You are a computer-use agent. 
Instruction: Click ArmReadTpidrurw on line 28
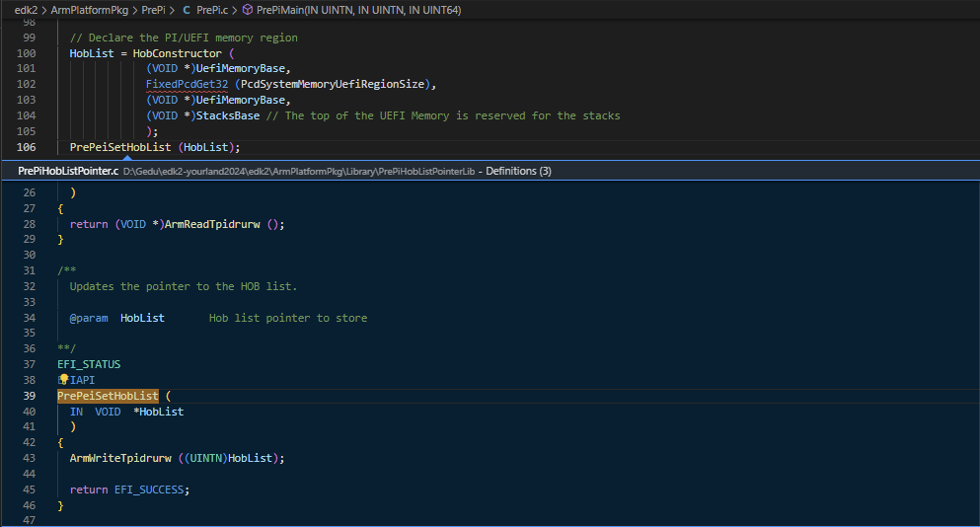pyautogui.click(x=212, y=224)
